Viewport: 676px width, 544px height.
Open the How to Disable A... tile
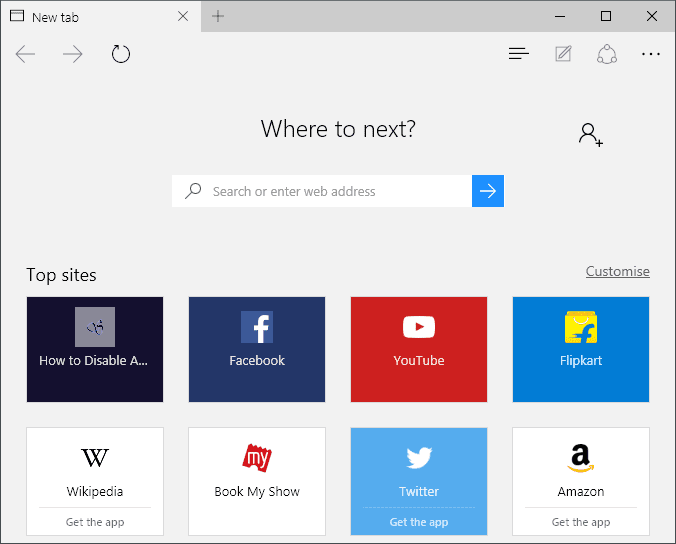(95, 349)
